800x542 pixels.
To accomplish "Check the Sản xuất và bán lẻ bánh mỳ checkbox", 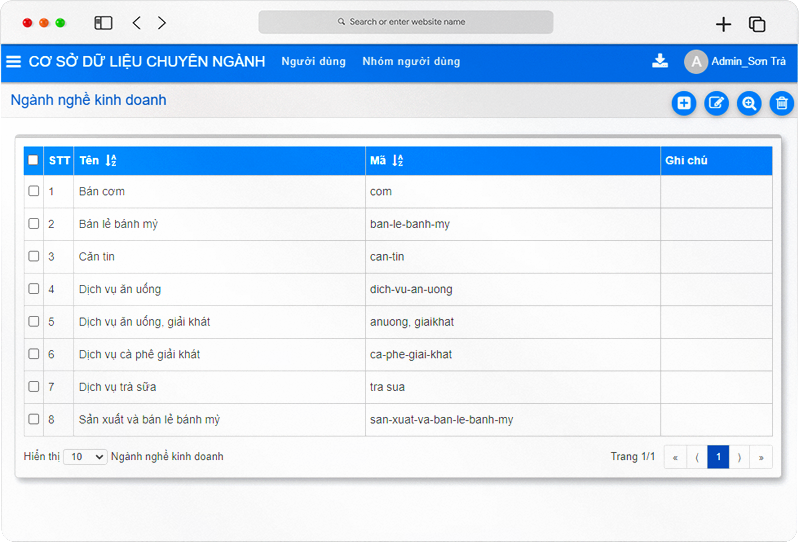I will pyautogui.click(x=34, y=419).
